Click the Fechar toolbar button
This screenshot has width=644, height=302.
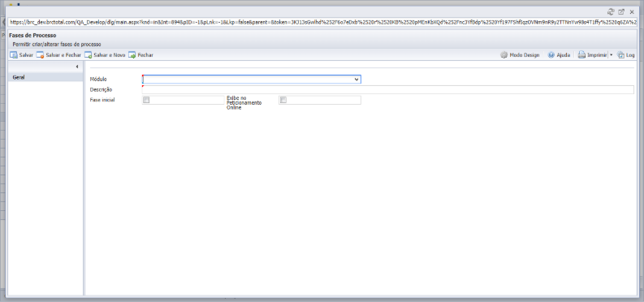[x=140, y=55]
